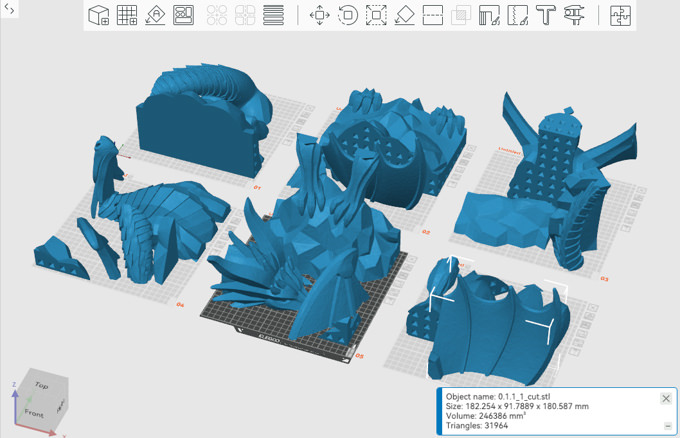Open the Support painting tool
This screenshot has width=680, height=438.
tap(489, 15)
